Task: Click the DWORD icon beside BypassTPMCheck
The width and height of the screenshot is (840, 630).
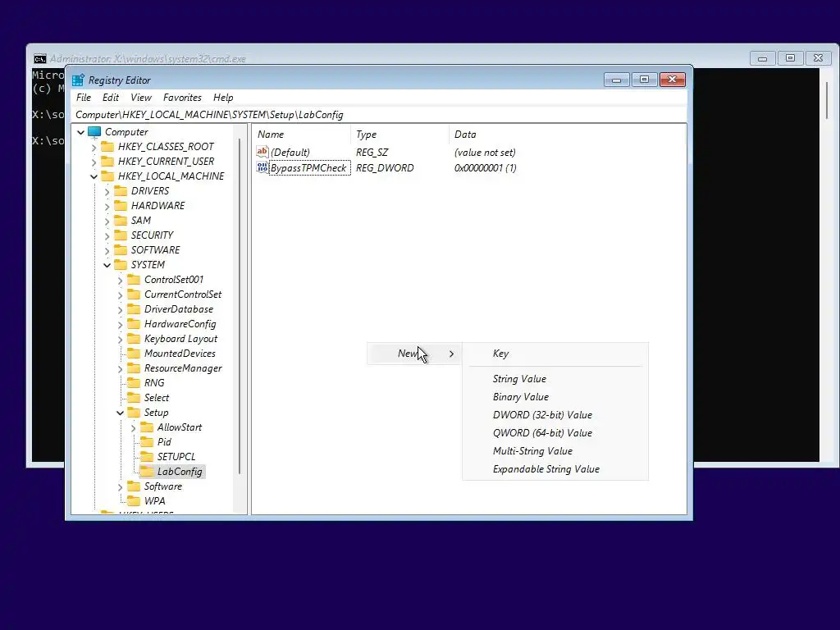Action: 262,167
